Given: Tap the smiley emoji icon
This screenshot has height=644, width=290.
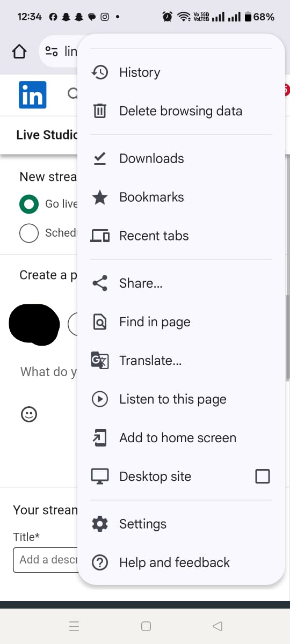Looking at the screenshot, I should [x=28, y=414].
